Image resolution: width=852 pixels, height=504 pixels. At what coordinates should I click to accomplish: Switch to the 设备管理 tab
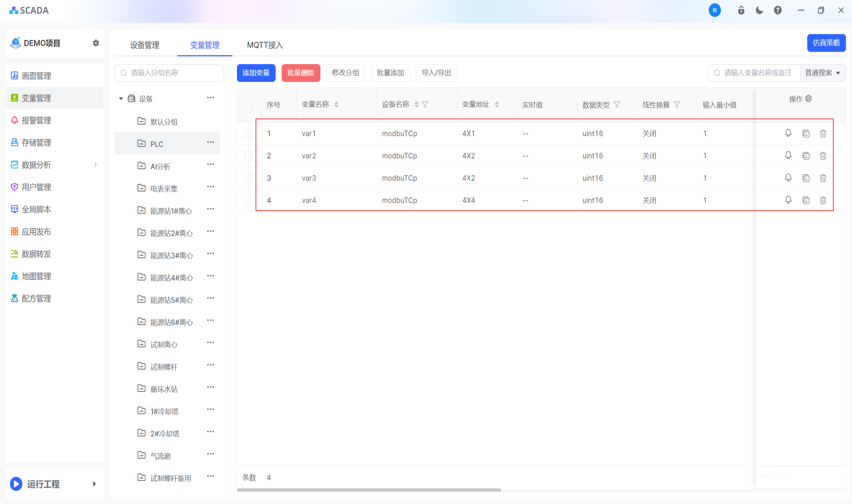coord(144,45)
